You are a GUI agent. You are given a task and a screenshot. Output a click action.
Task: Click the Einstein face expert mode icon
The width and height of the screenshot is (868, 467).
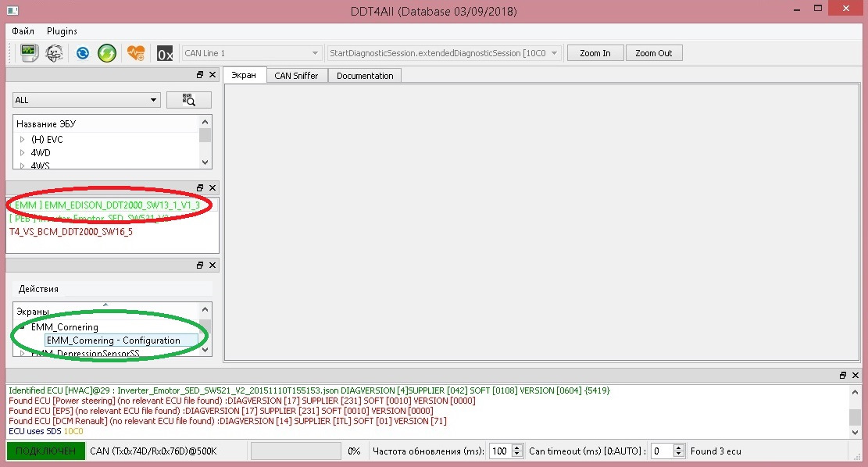pyautogui.click(x=54, y=53)
